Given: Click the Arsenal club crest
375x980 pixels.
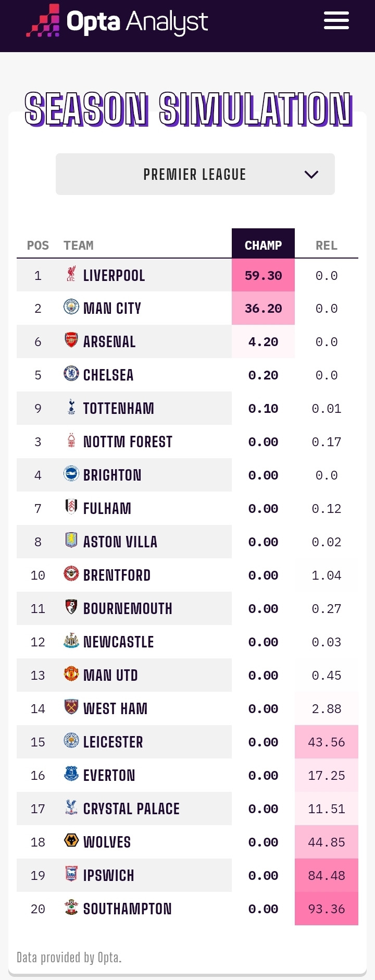Looking at the screenshot, I should tap(71, 340).
